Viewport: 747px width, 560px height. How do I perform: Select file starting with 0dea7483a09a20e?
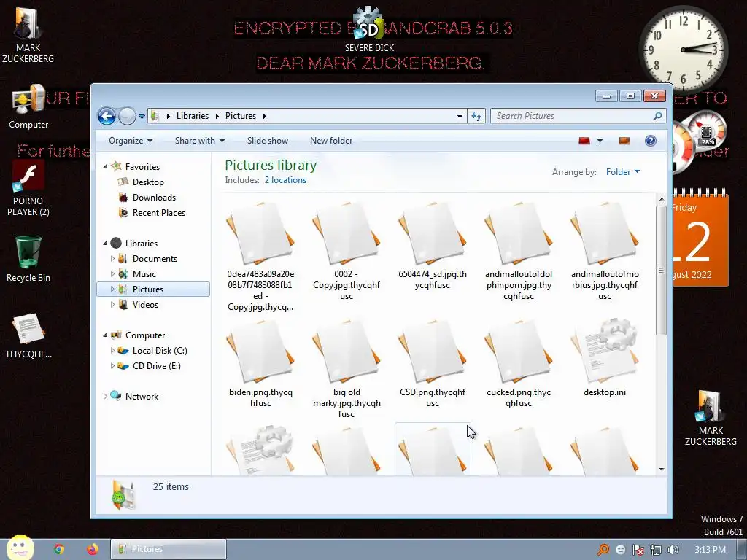260,256
